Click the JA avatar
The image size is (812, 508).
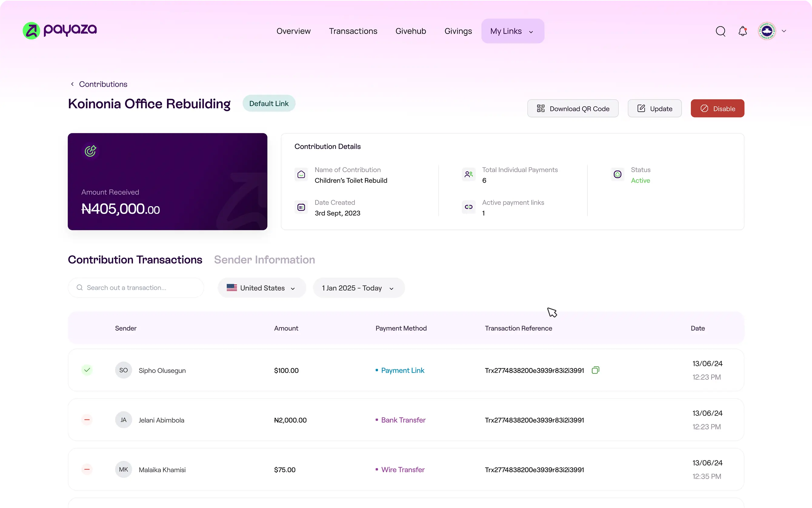click(x=123, y=419)
